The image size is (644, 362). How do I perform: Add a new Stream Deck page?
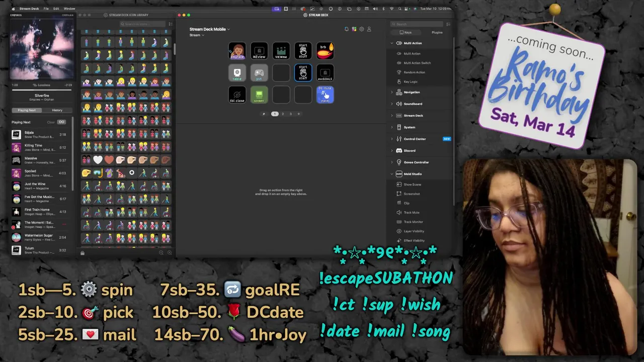point(298,114)
